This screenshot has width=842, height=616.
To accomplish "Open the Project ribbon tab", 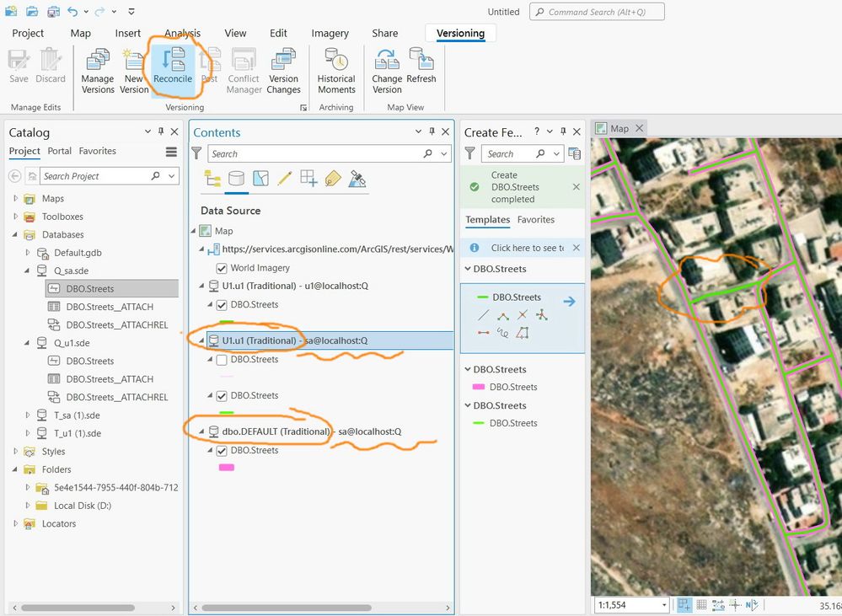I will pos(28,34).
